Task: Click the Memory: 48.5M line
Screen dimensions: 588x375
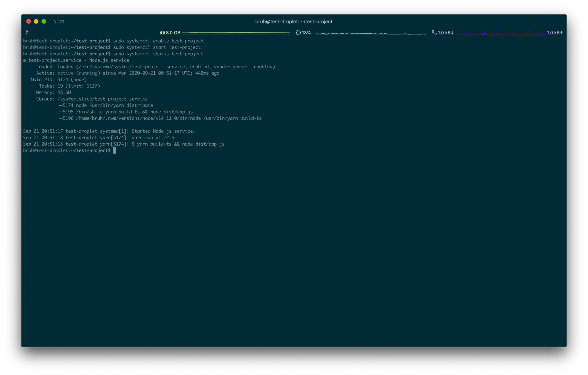Action: point(54,93)
